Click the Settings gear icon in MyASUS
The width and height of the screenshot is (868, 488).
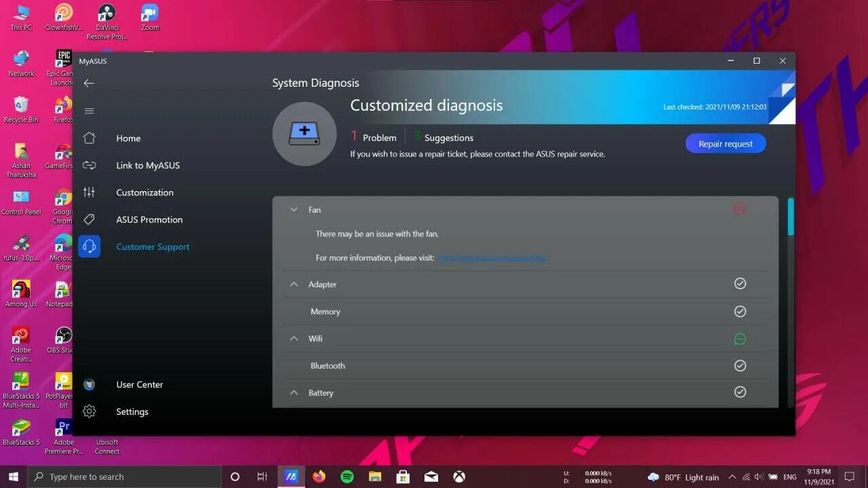click(x=89, y=411)
